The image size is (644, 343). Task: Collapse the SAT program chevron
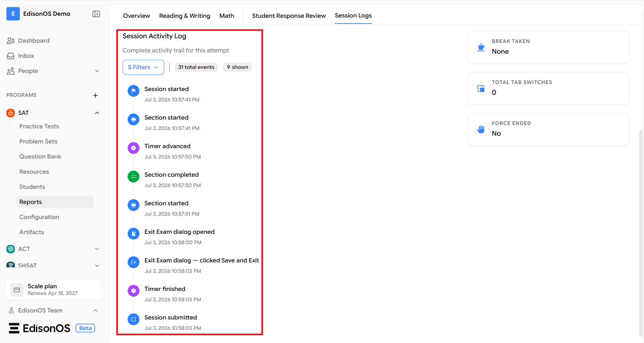[97, 113]
